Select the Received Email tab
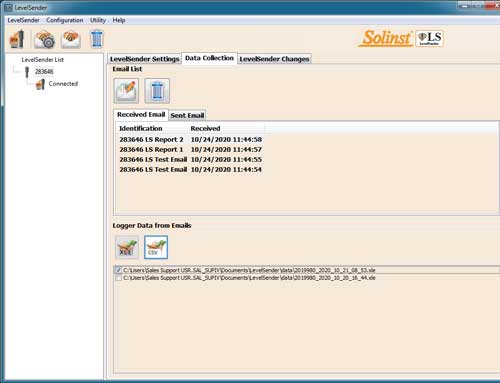This screenshot has height=383, width=500. coord(141,114)
